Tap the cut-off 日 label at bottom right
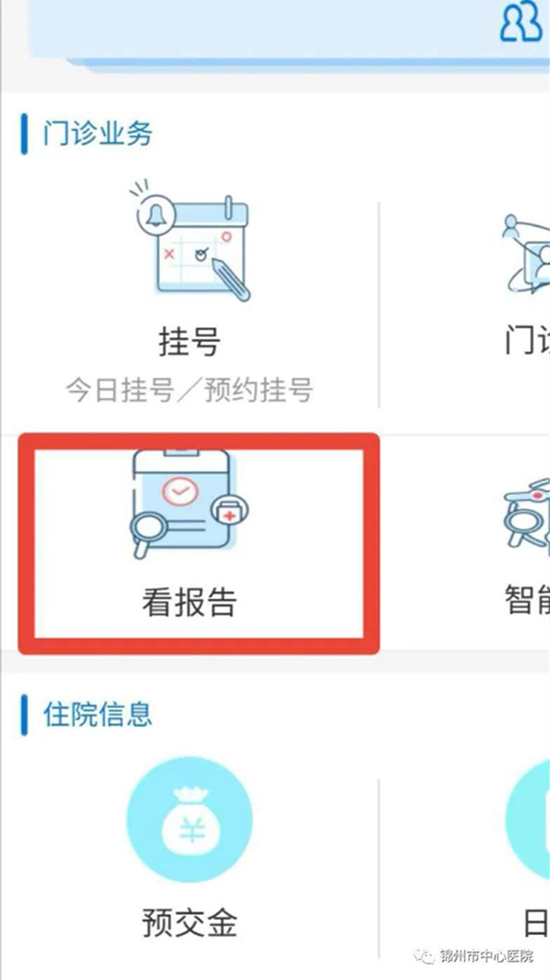Viewport: 550px width, 980px height. 535,922
